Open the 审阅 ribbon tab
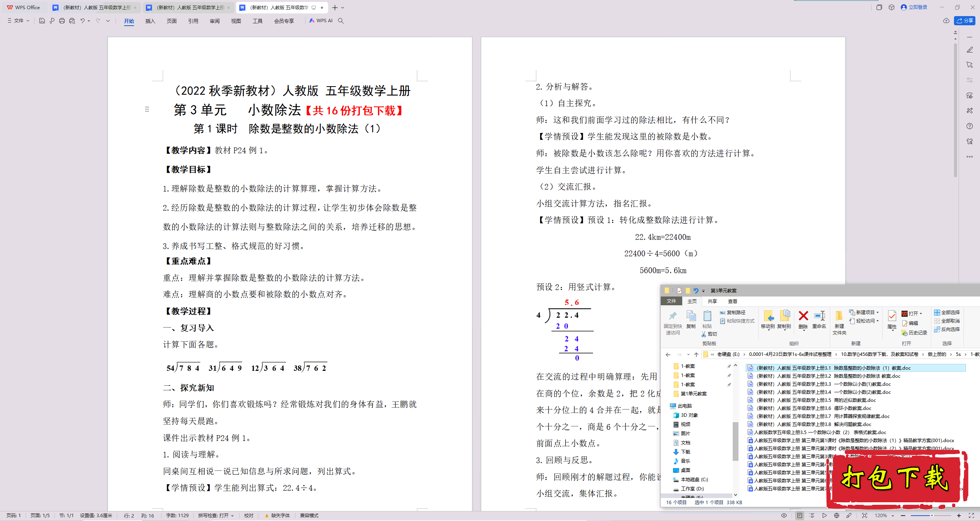 (214, 21)
